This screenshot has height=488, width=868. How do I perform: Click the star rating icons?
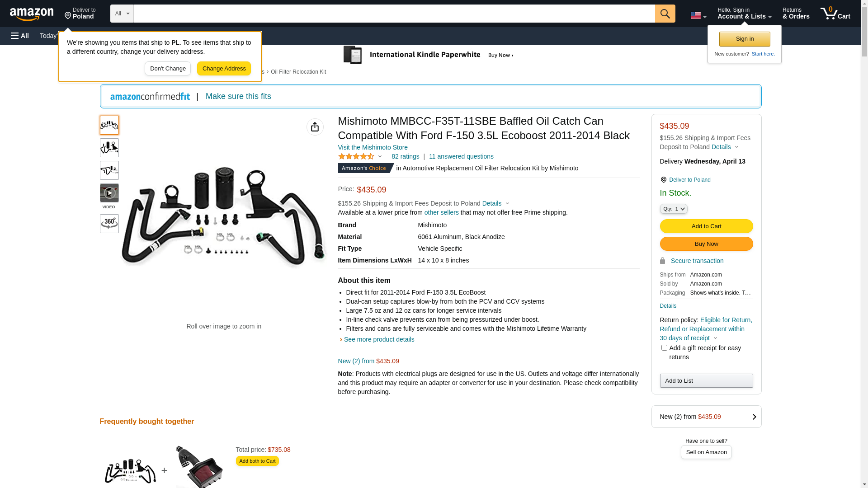[356, 156]
